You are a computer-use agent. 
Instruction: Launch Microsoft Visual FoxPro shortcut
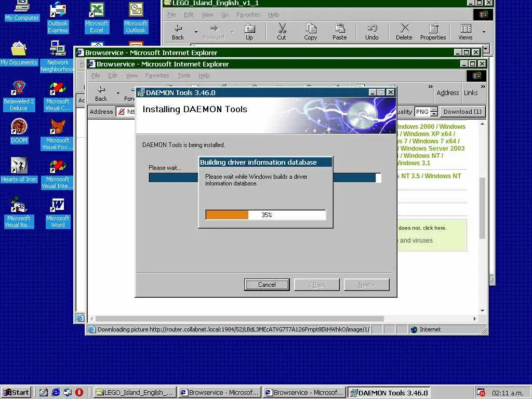pyautogui.click(x=57, y=135)
